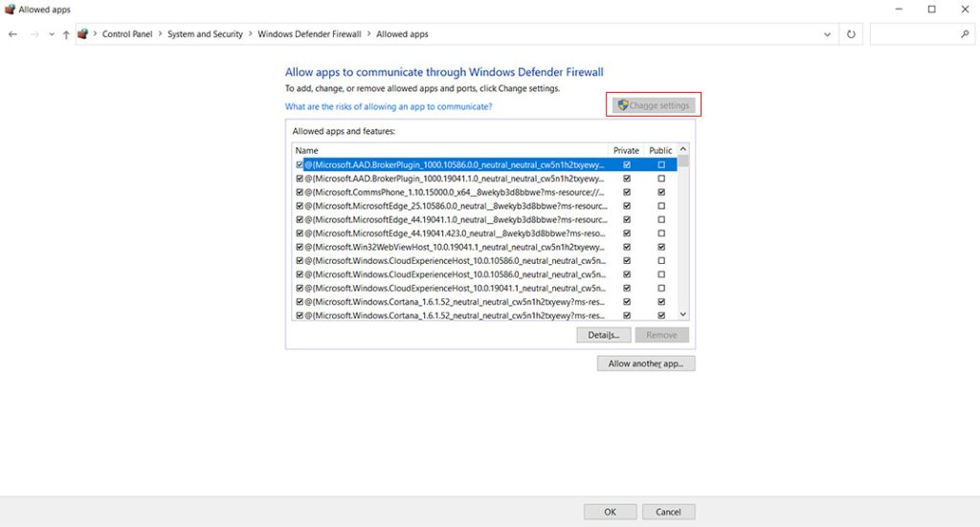This screenshot has width=980, height=527.
Task: Click the apps list scrollbar thumb
Action: click(683, 161)
